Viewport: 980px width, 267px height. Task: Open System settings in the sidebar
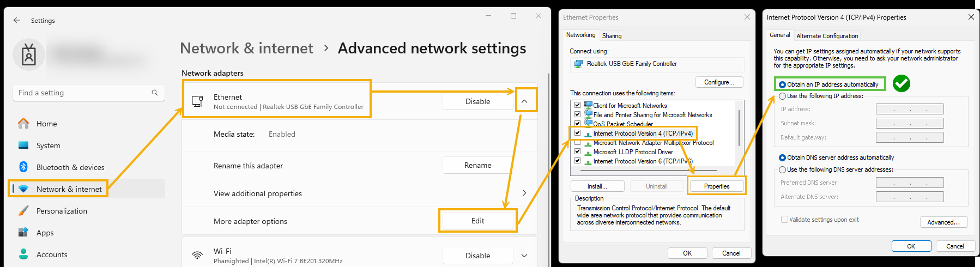click(x=87, y=145)
